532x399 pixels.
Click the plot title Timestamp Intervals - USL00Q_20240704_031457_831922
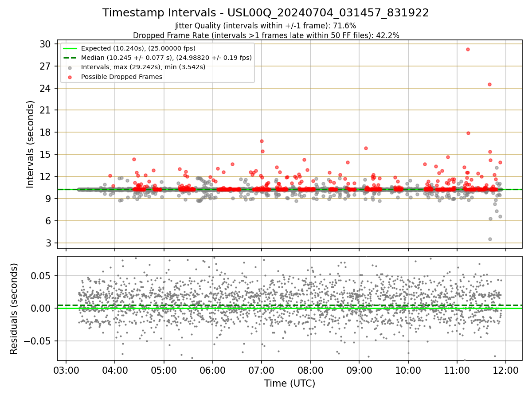tap(266, 13)
